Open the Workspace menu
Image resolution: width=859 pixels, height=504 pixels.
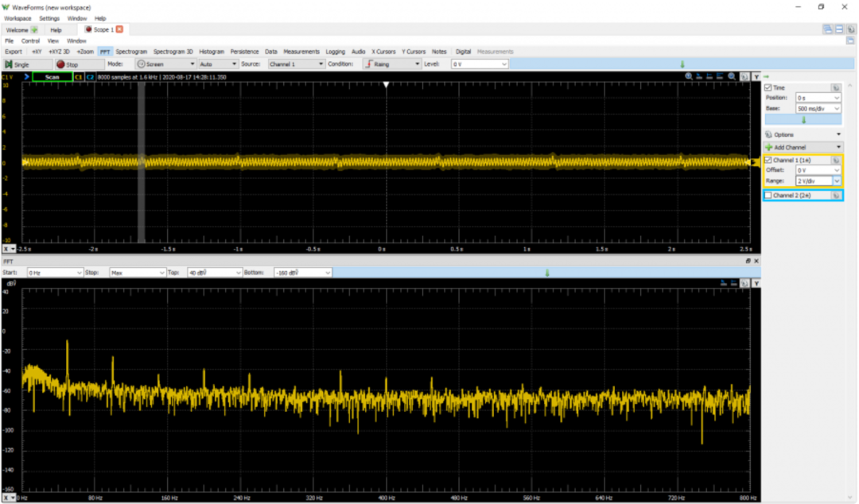17,18
